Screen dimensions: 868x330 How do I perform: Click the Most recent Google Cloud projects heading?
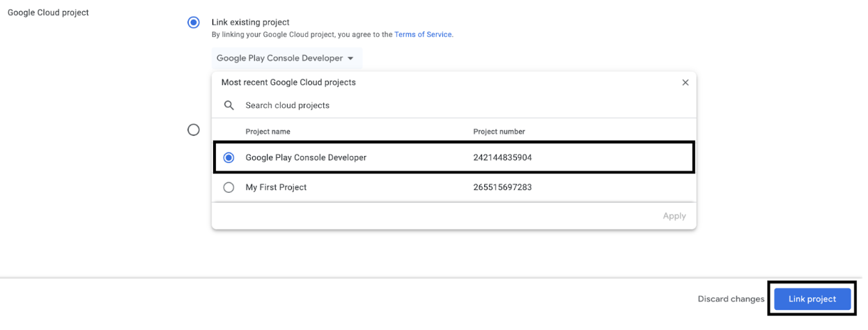(x=288, y=82)
